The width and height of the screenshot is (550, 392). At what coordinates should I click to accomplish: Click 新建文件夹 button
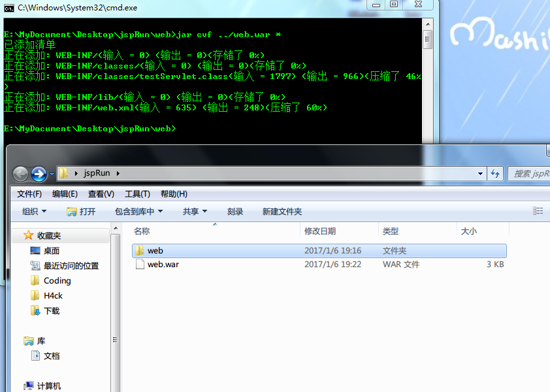(282, 211)
